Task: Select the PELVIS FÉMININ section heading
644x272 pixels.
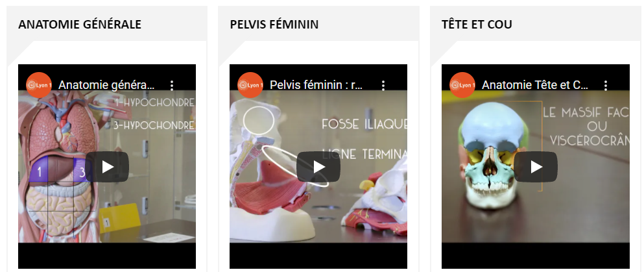Action: point(274,24)
